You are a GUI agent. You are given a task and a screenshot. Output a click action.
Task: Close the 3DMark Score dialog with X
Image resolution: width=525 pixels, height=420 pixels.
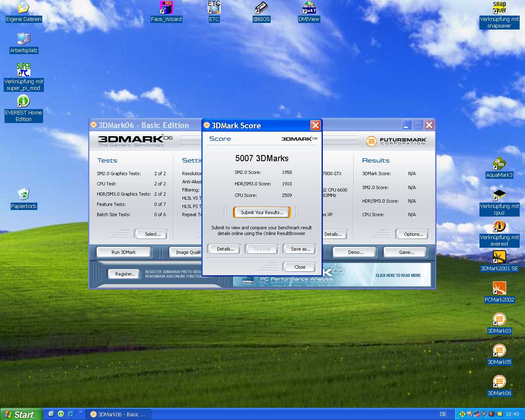coord(315,125)
